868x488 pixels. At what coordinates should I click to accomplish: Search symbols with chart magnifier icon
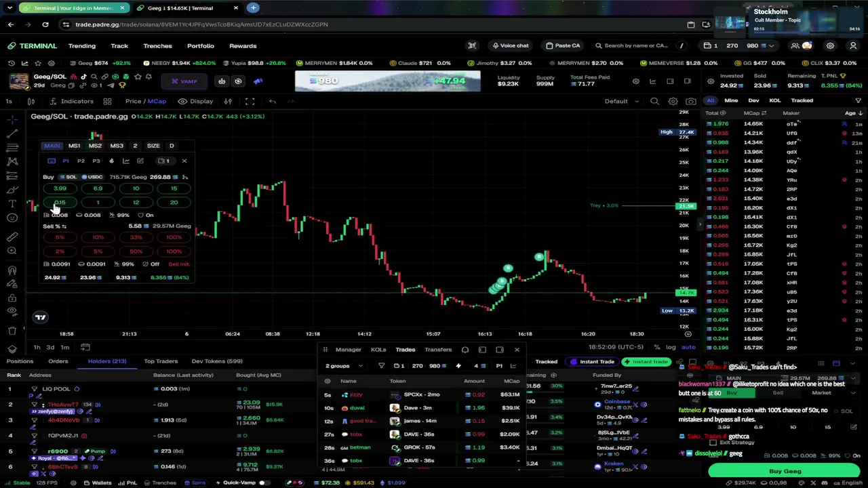[654, 102]
